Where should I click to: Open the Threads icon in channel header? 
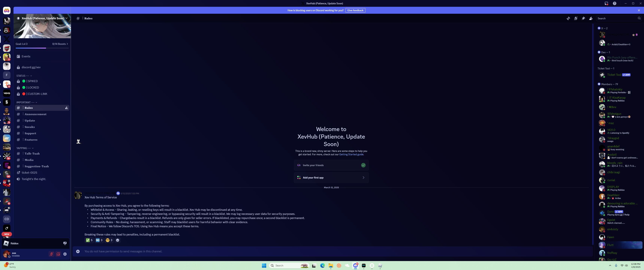[x=568, y=18]
